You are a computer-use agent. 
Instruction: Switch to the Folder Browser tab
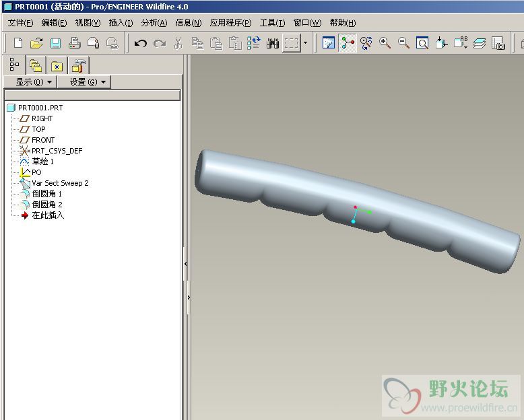tap(36, 65)
